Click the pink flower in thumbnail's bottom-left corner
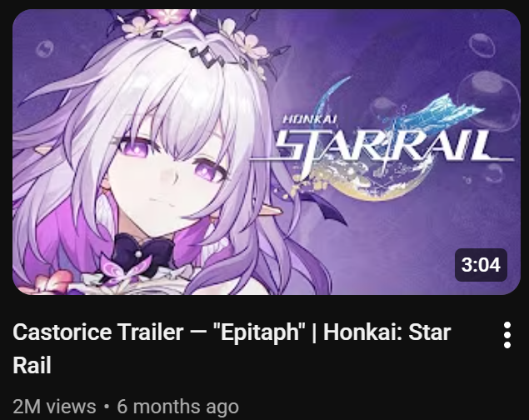Viewport: 529px width, 420px height. pyautogui.click(x=46, y=283)
